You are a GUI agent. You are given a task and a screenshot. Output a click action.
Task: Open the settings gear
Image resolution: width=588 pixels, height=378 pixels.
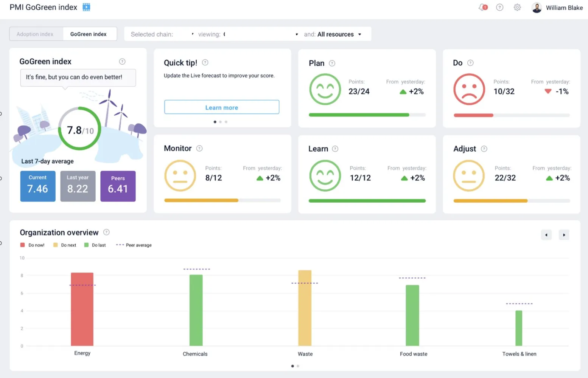click(517, 7)
